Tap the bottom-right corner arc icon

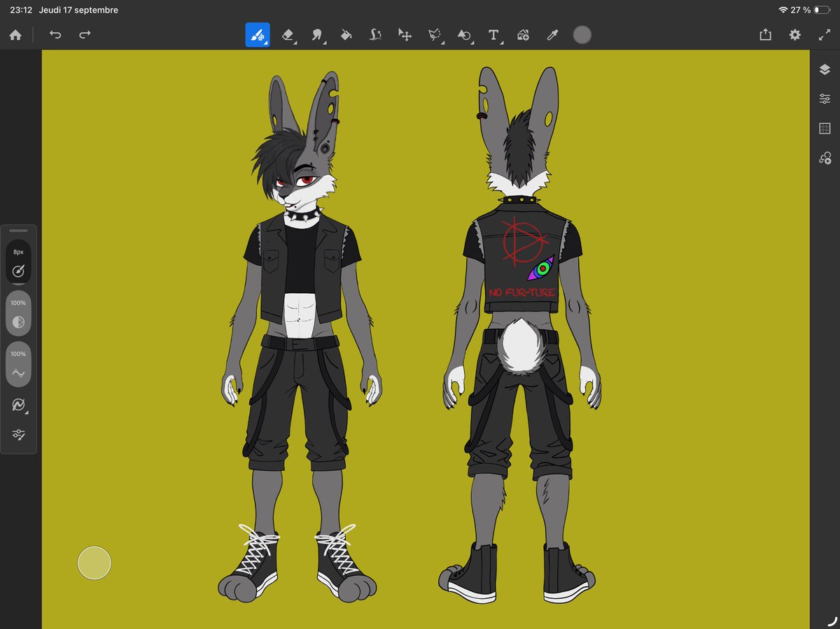[x=832, y=621]
